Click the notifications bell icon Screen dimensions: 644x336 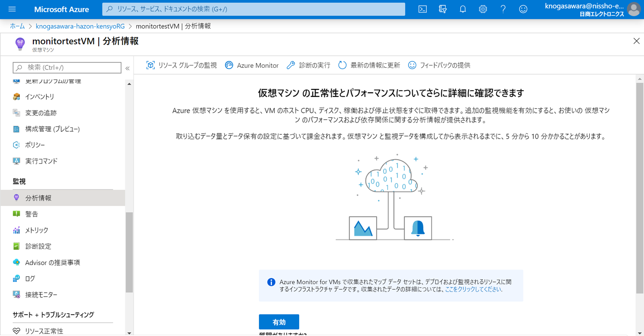tap(463, 9)
